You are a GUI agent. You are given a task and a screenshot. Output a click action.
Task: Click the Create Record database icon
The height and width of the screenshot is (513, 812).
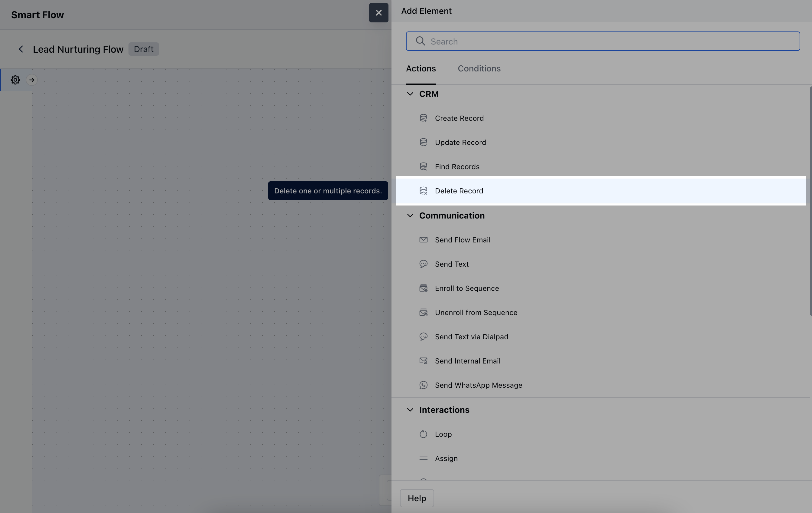coord(423,118)
